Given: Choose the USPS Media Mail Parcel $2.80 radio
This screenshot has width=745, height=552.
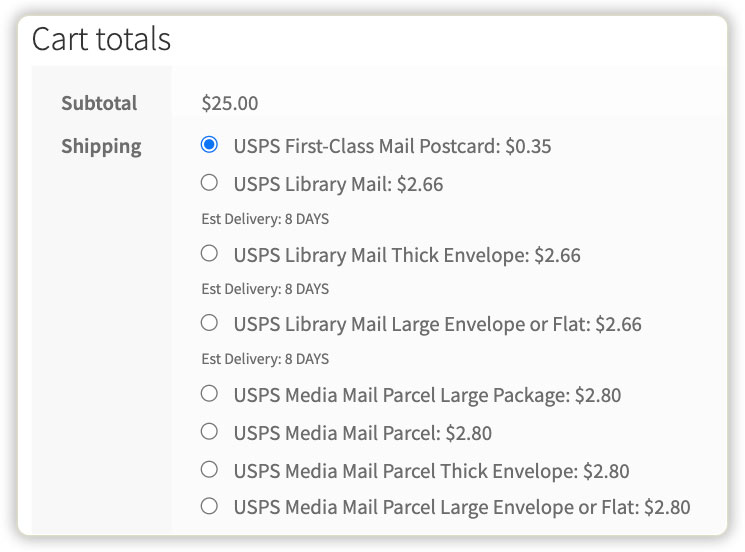Looking at the screenshot, I should 209,431.
